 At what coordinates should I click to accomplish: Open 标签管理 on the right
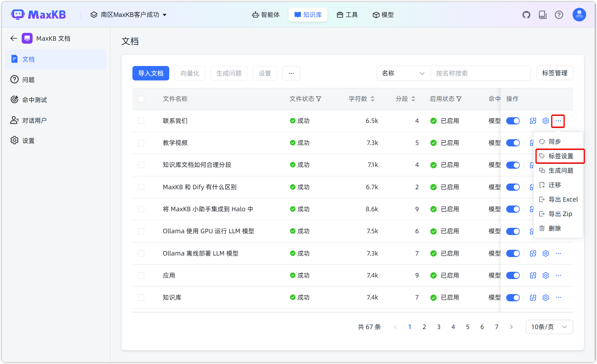(554, 73)
